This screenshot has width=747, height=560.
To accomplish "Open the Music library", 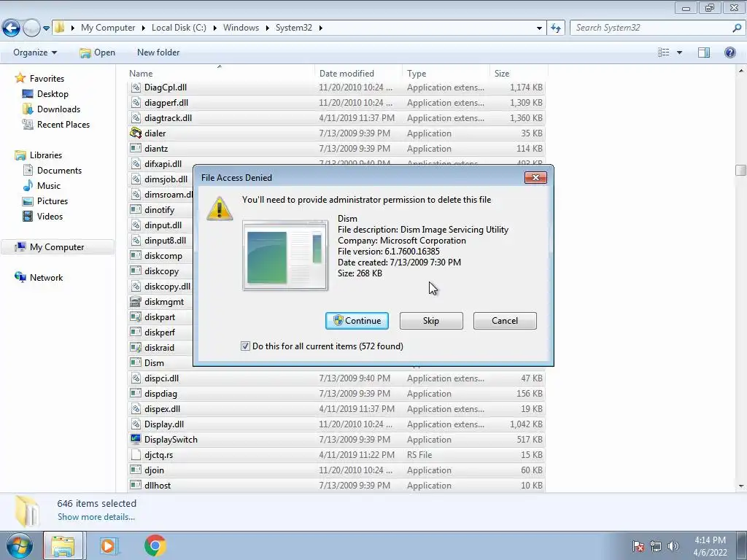I will pos(42,185).
